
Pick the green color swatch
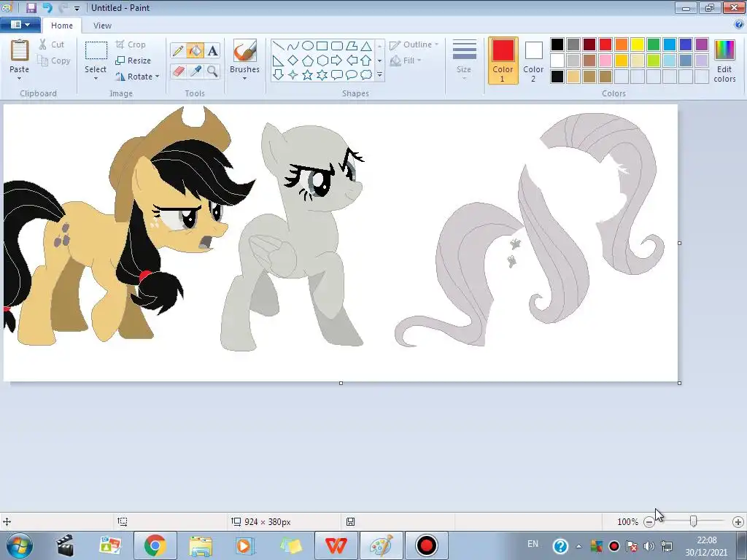pyautogui.click(x=654, y=44)
